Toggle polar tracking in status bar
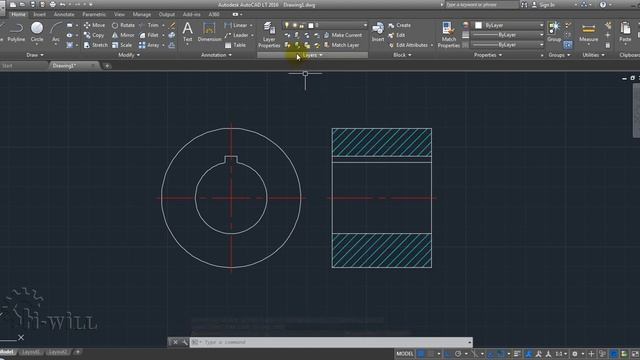The image size is (640, 360). tap(458, 354)
